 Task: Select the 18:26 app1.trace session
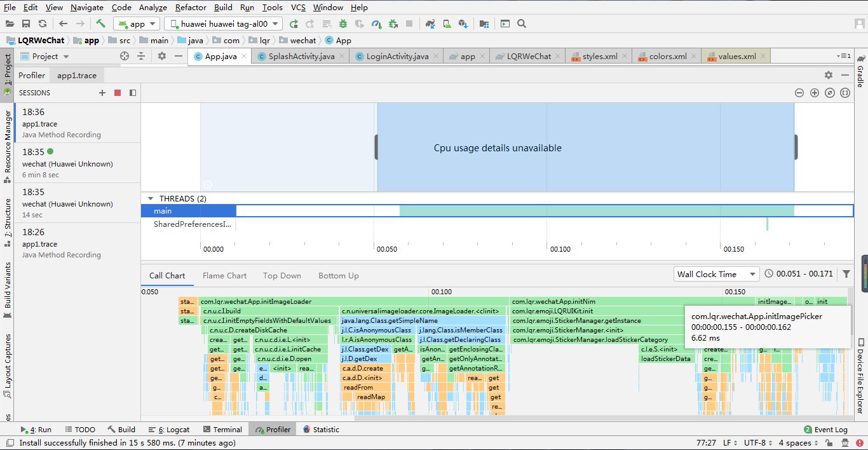[77, 243]
